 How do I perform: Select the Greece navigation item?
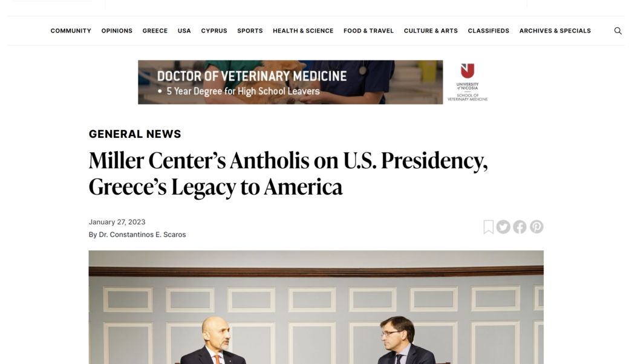155,31
